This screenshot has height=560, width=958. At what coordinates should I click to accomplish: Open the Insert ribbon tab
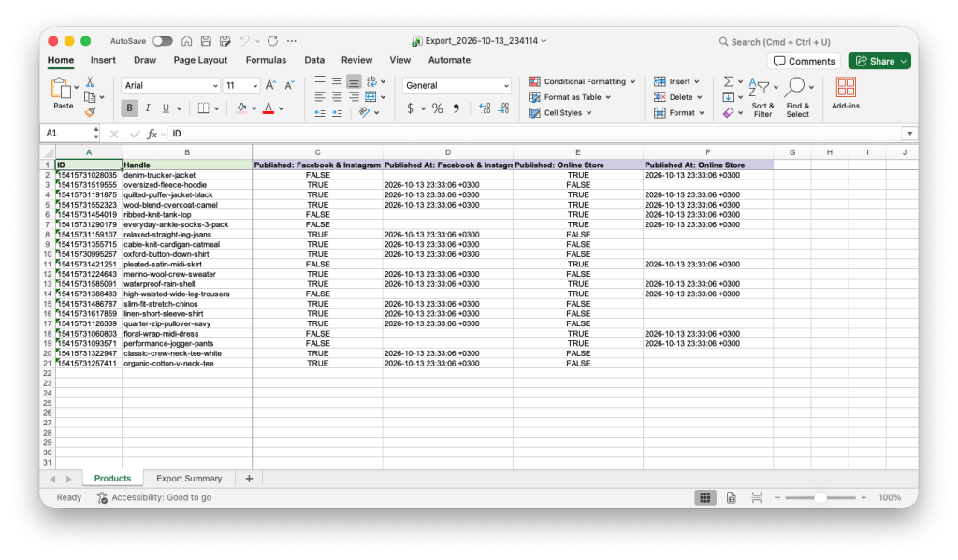(103, 60)
